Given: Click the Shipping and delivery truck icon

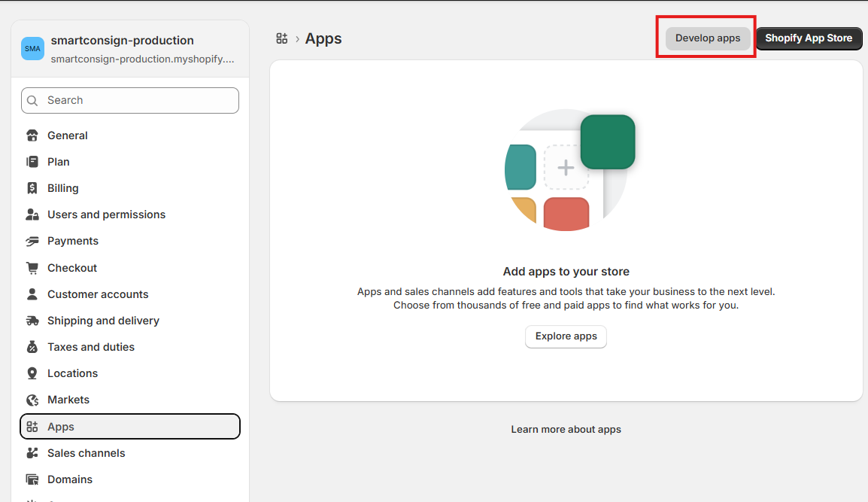Looking at the screenshot, I should 32,321.
